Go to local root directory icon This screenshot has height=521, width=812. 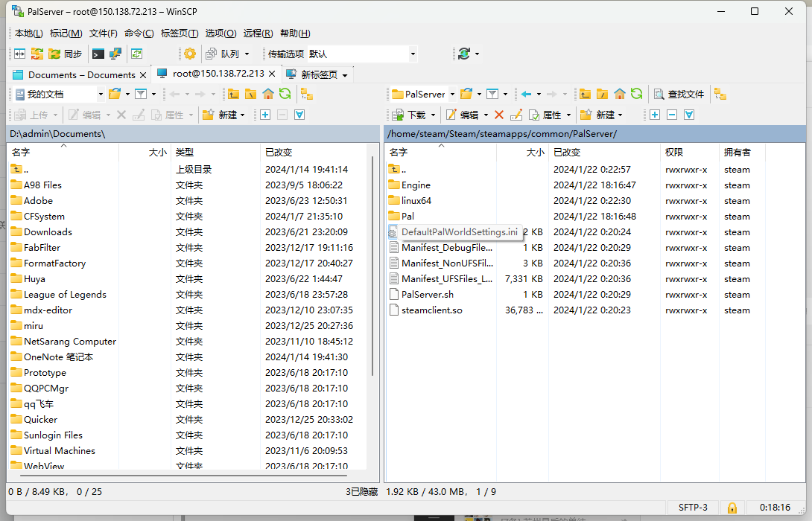(250, 95)
